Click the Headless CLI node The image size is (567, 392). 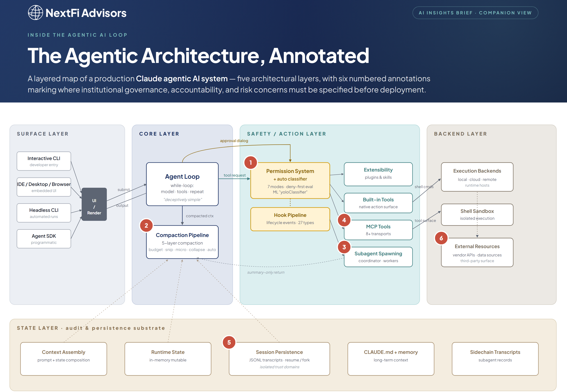[44, 213]
